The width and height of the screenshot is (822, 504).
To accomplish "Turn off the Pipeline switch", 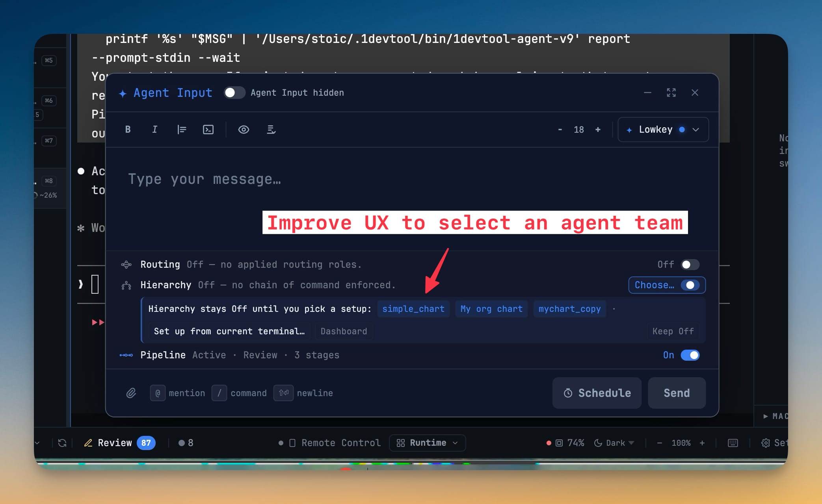I will click(x=690, y=355).
